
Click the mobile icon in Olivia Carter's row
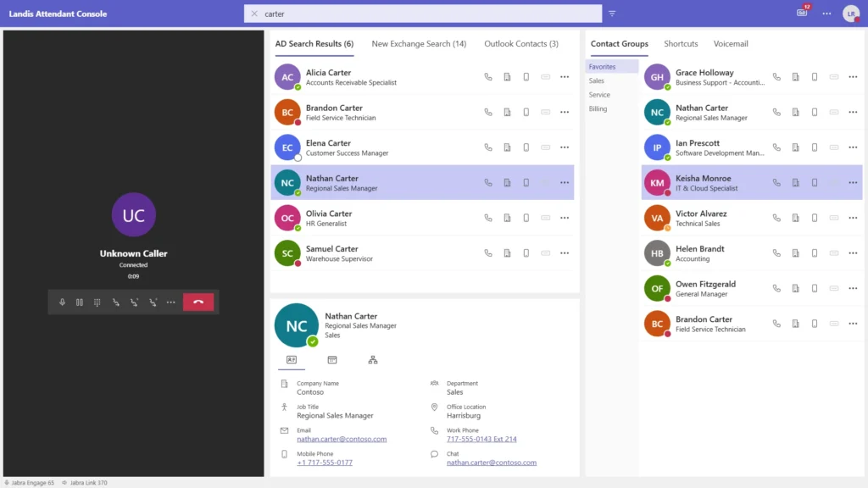click(x=526, y=218)
